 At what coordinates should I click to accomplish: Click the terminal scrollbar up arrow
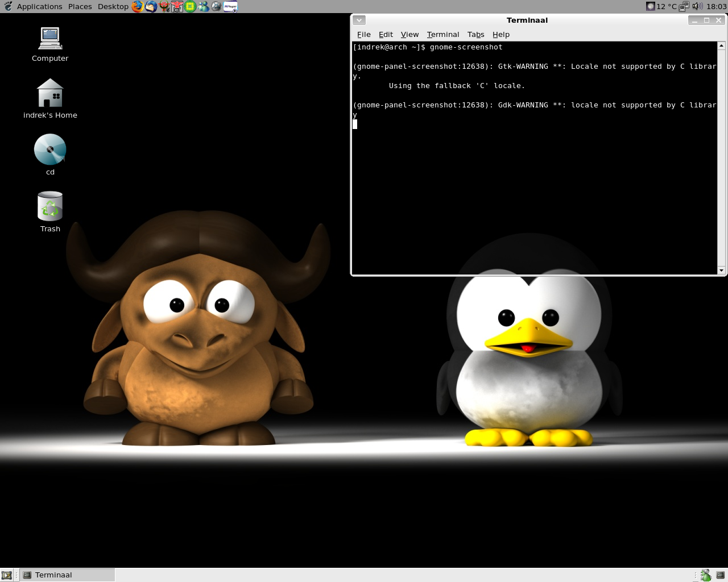click(x=721, y=45)
